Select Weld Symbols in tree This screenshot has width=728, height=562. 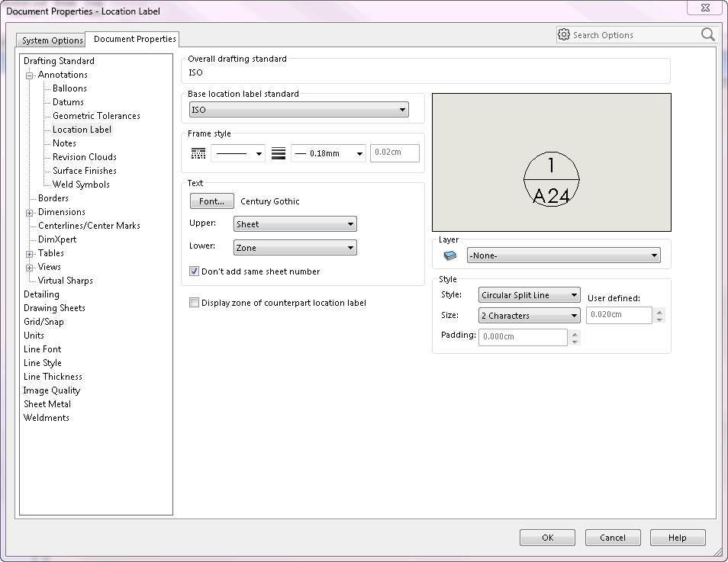(x=81, y=185)
